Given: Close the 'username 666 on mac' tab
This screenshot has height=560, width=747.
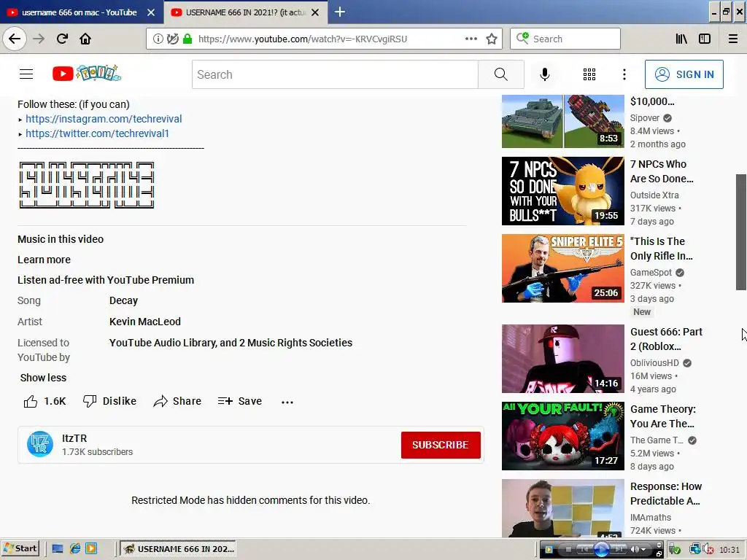Looking at the screenshot, I should [x=151, y=12].
